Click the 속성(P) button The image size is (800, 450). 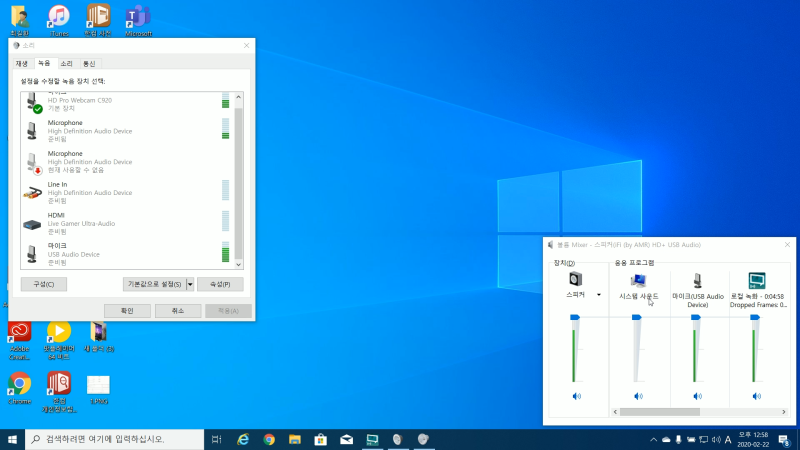(220, 284)
